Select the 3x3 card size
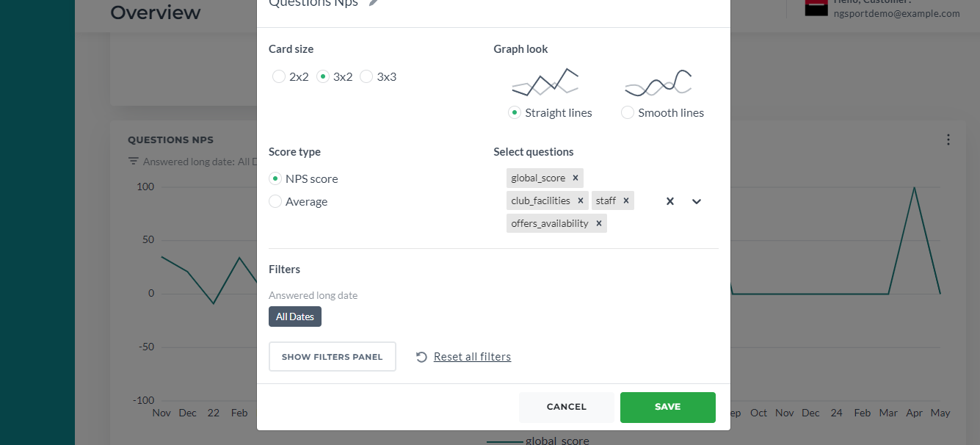This screenshot has height=445, width=980. (366, 76)
